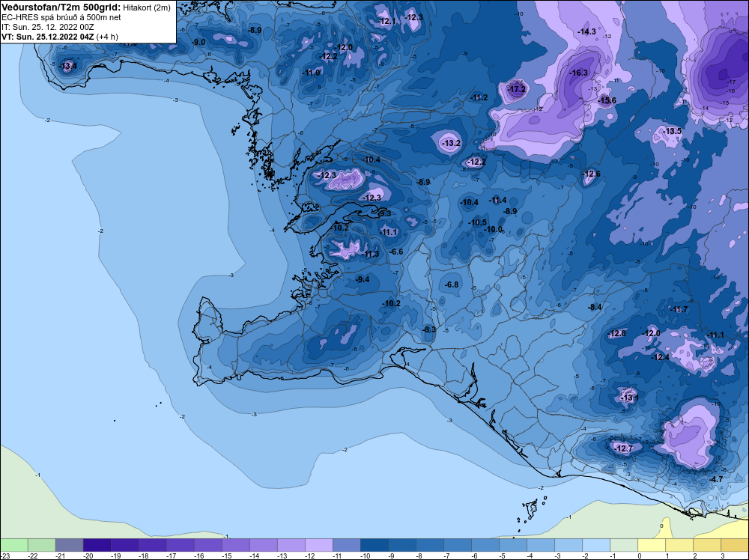Click the -13.2 temperature label
This screenshot has width=749, height=560.
[x=452, y=143]
